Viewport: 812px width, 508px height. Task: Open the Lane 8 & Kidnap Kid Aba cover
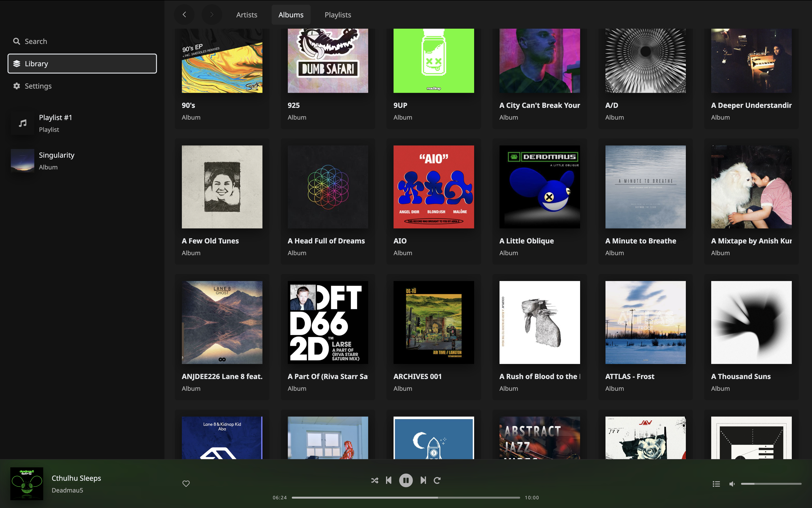point(222,438)
